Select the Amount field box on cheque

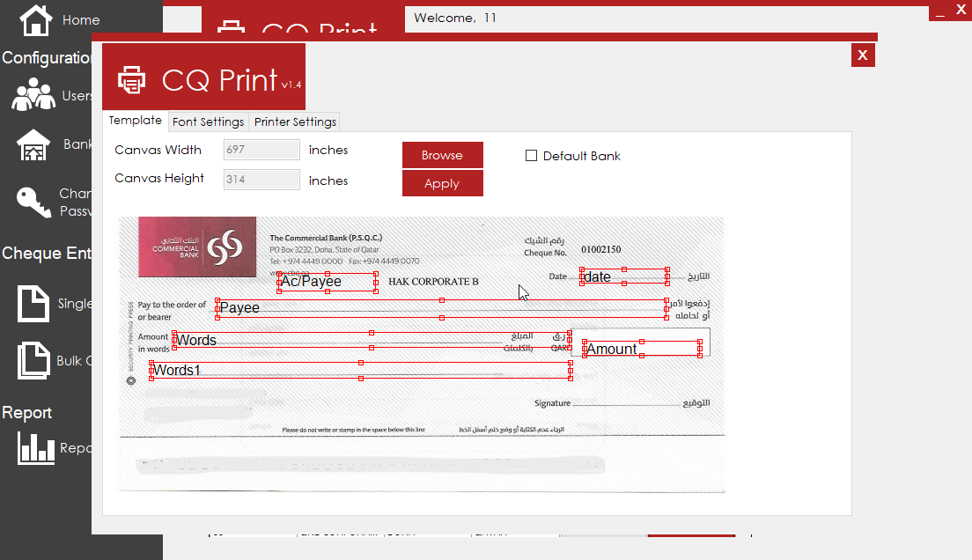642,349
